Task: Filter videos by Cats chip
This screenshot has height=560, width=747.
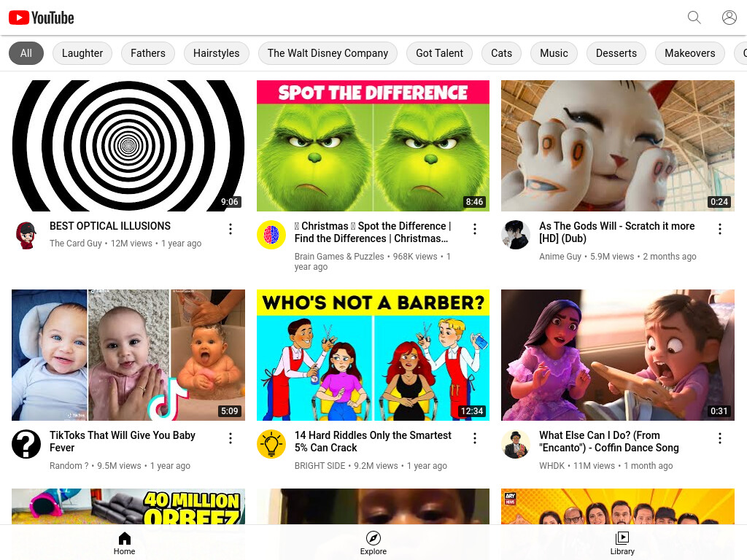Action: (502, 53)
